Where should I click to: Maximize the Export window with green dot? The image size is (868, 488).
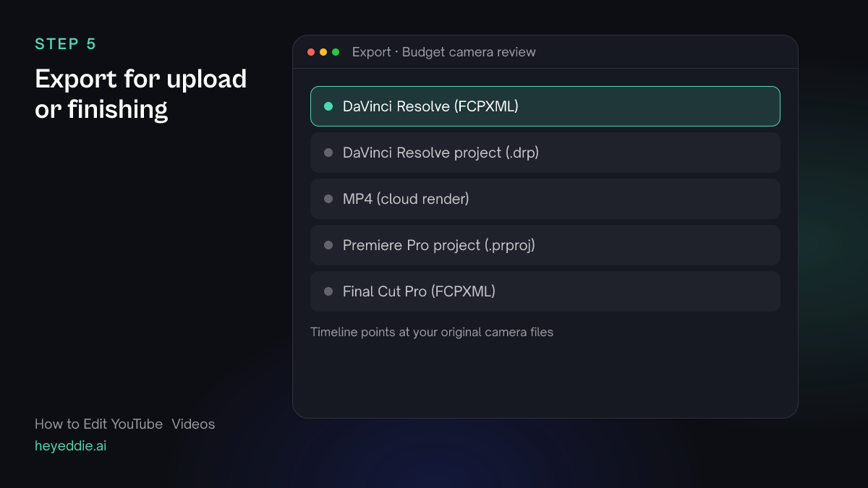[x=336, y=52]
